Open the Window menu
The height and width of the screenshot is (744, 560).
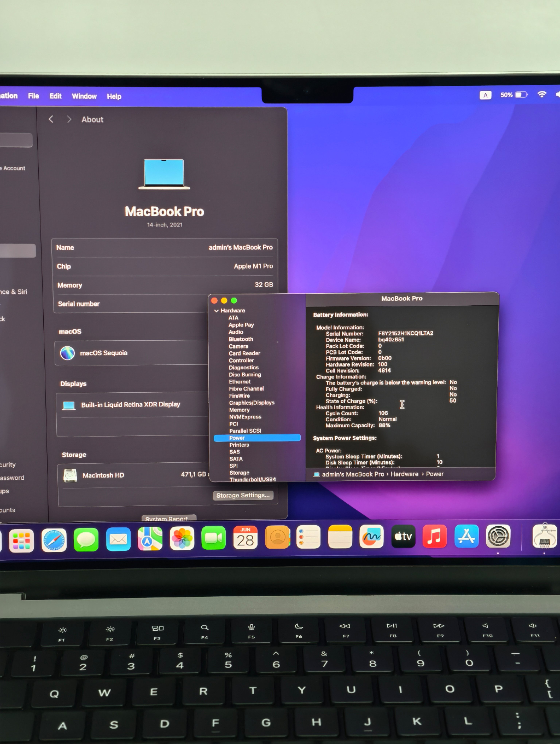(84, 96)
